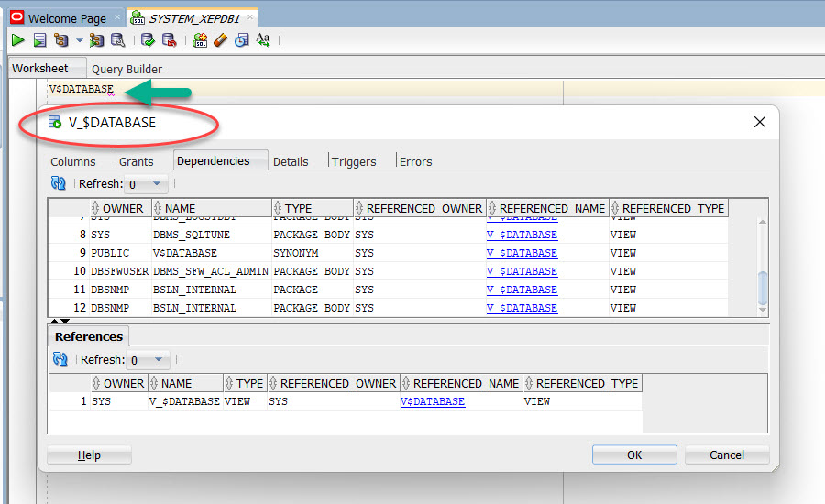Clear the worksheet with the eraser icon
Viewport: 825px width, 504px height.
[x=220, y=40]
